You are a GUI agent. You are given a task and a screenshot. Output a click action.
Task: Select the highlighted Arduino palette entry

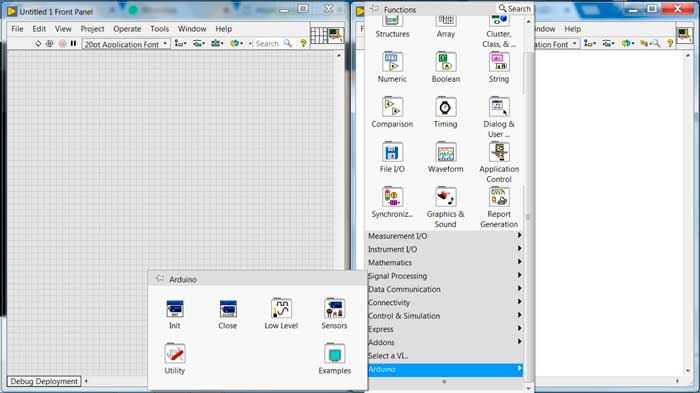(444, 369)
